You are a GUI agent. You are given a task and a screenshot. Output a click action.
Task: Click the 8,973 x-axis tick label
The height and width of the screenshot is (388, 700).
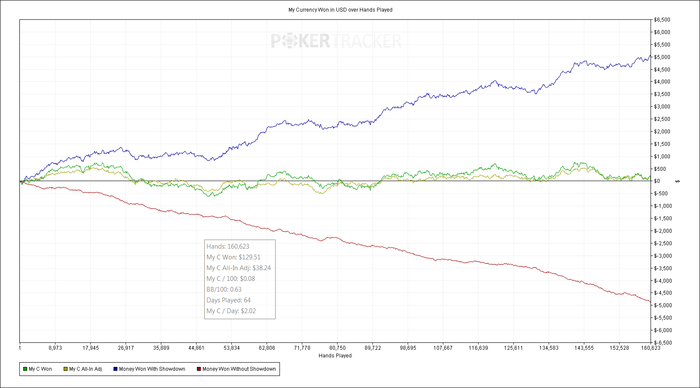coord(55,348)
